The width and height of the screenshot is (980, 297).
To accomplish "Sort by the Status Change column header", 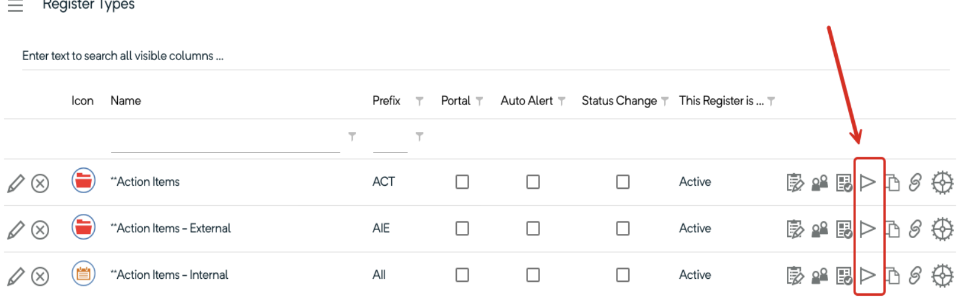I will point(618,101).
